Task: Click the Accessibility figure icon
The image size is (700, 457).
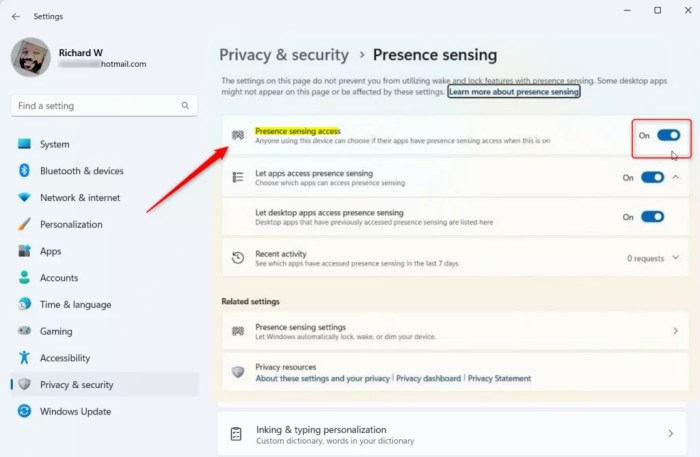Action: point(24,358)
